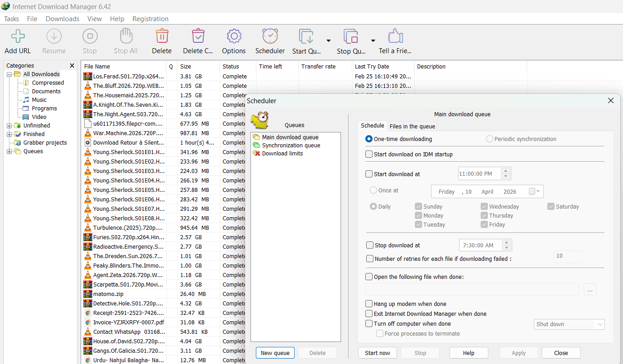This screenshot has height=364, width=623.
Task: Select Grabber projects in the tree
Action: pos(45,142)
